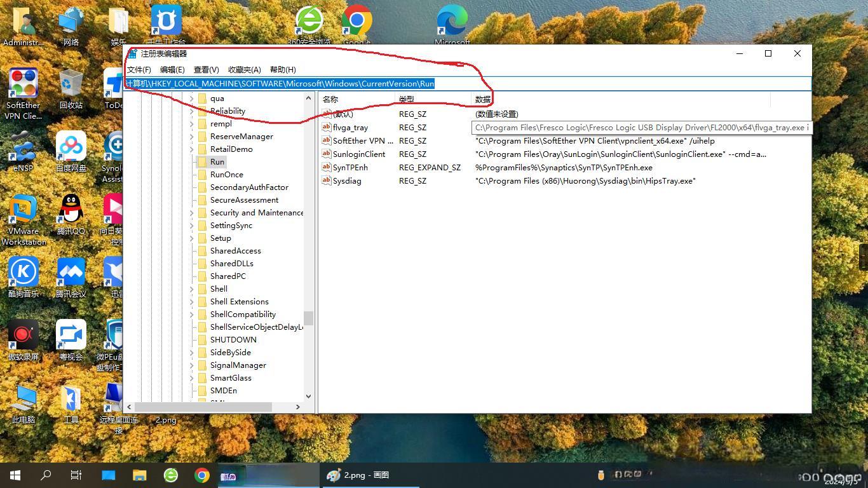
Task: Open the 网络 network desktop icon
Action: 71,25
